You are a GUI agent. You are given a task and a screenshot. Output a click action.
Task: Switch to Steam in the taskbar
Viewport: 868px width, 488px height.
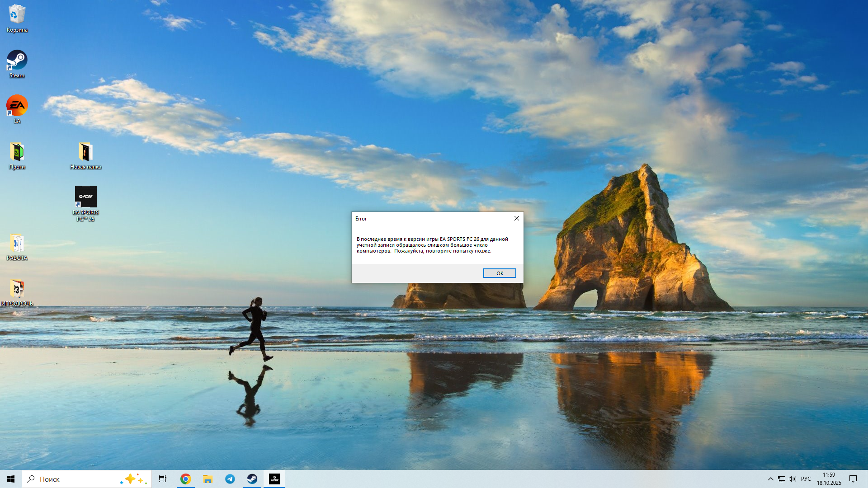click(252, 479)
